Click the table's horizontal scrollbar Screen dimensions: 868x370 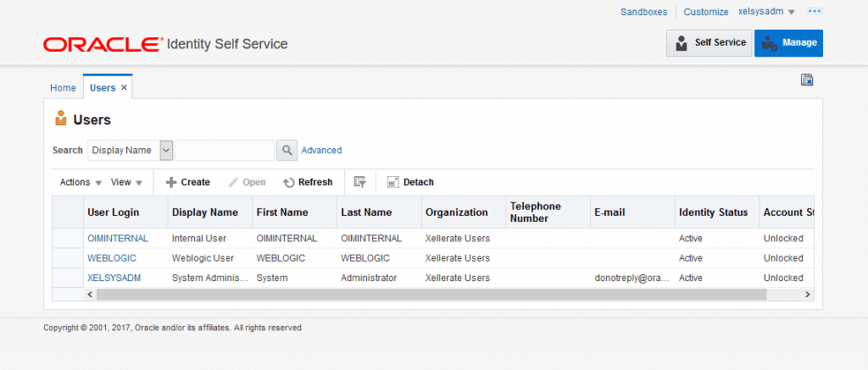[431, 295]
